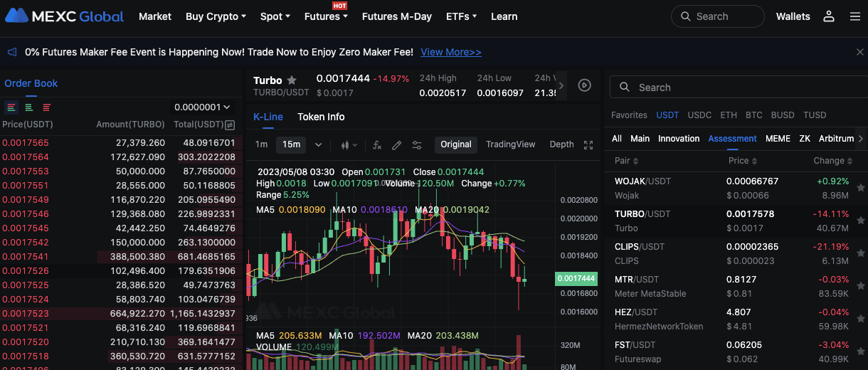Image resolution: width=868 pixels, height=370 pixels.
Task: Filter pairs by Arbitrum category
Action: pos(837,139)
